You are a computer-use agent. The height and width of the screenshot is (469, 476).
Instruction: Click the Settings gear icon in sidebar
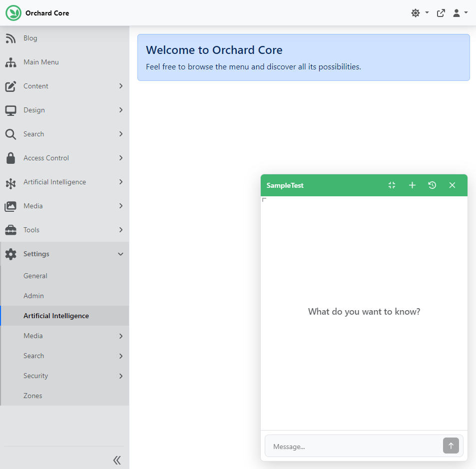(10, 254)
